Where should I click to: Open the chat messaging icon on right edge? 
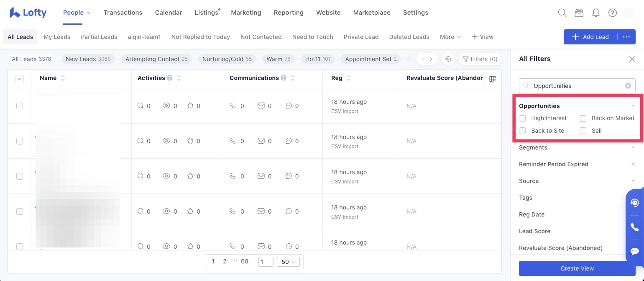[x=634, y=251]
